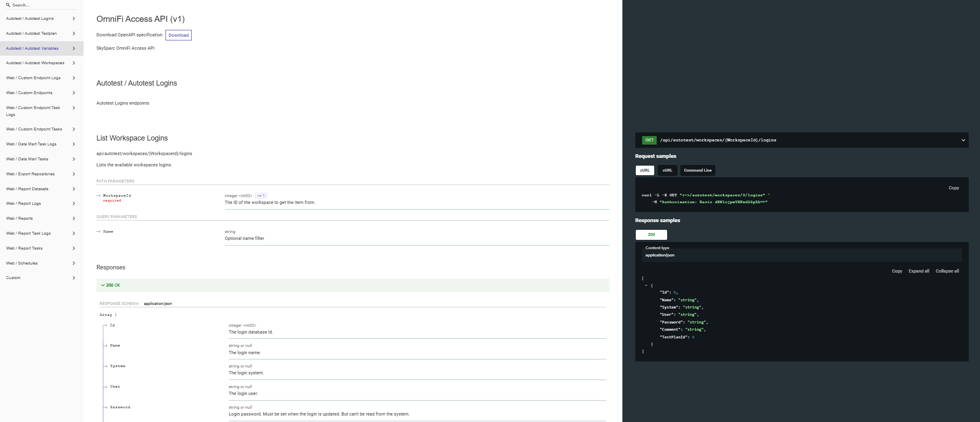The height and width of the screenshot is (422, 980).
Task: Collapse the JSON object minus toggle
Action: coord(646,286)
